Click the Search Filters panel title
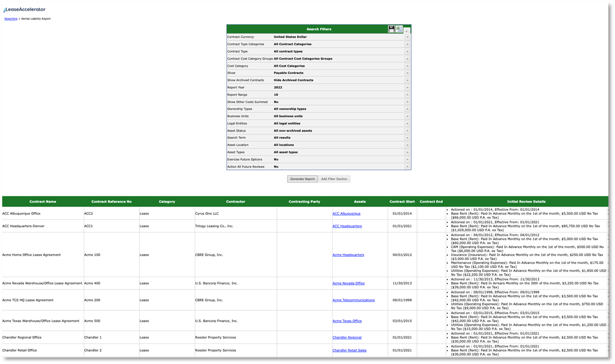The image size is (615, 364). 319,29
